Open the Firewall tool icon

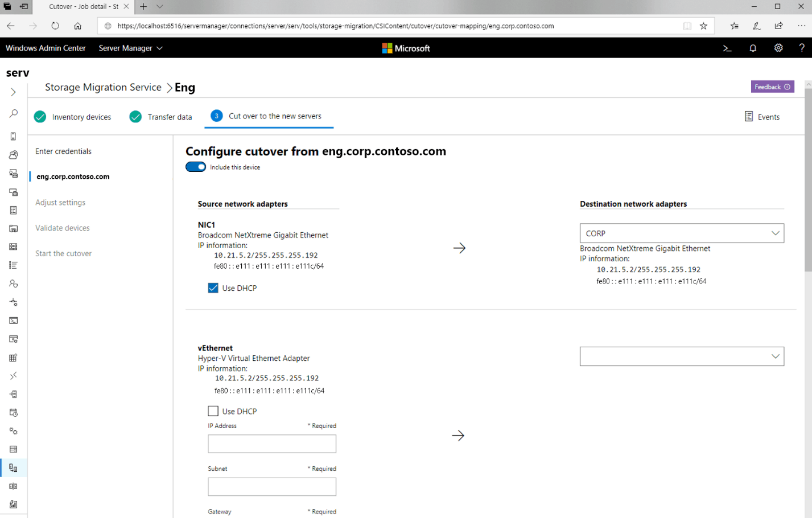[x=13, y=247]
